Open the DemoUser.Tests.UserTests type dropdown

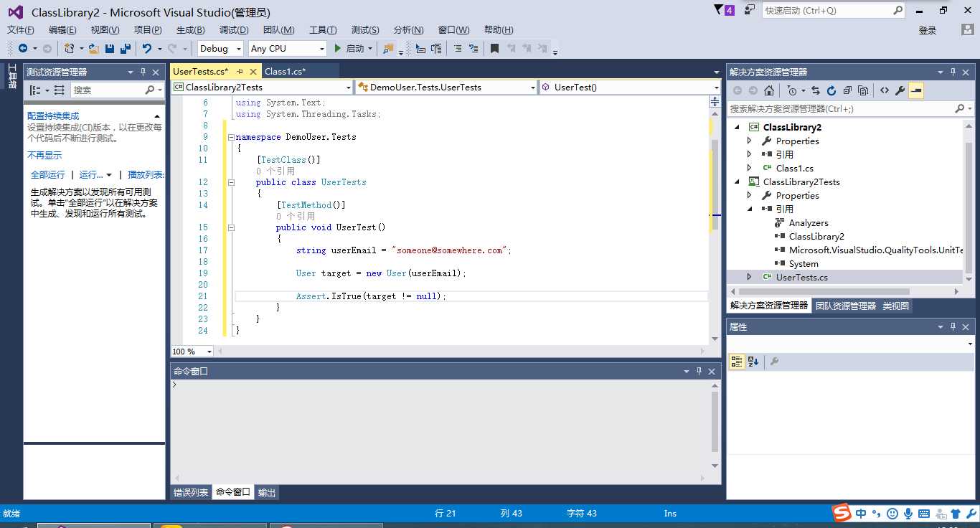(532, 88)
